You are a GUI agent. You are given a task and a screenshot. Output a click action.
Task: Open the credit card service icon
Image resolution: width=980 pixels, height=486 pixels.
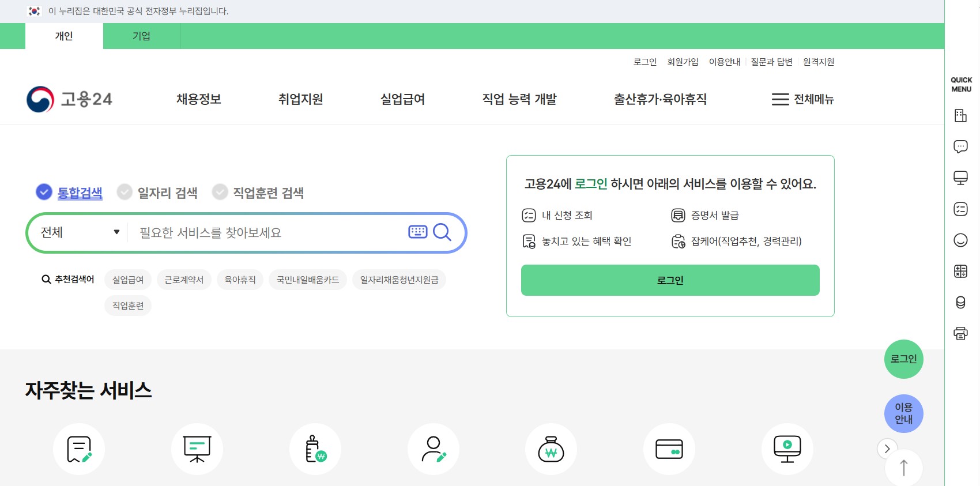pyautogui.click(x=669, y=449)
